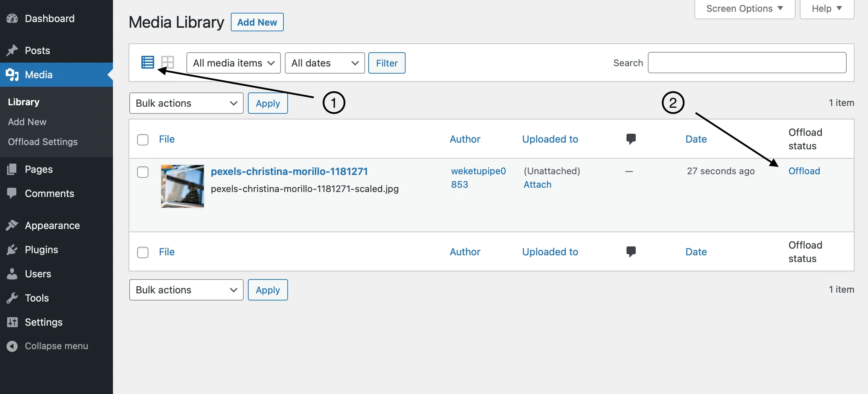Viewport: 868px width, 394px height.
Task: Open the Bulk actions dropdown
Action: coord(186,103)
